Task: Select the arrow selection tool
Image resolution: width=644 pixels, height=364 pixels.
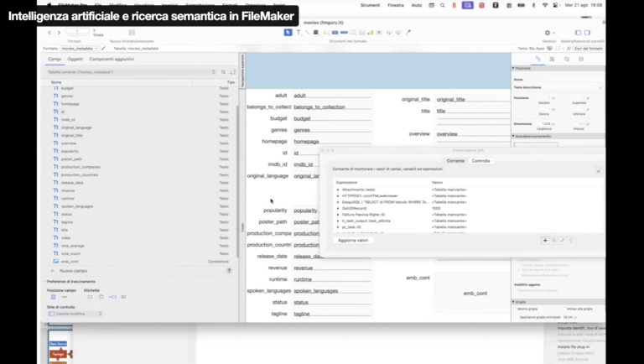Action: tap(288, 33)
